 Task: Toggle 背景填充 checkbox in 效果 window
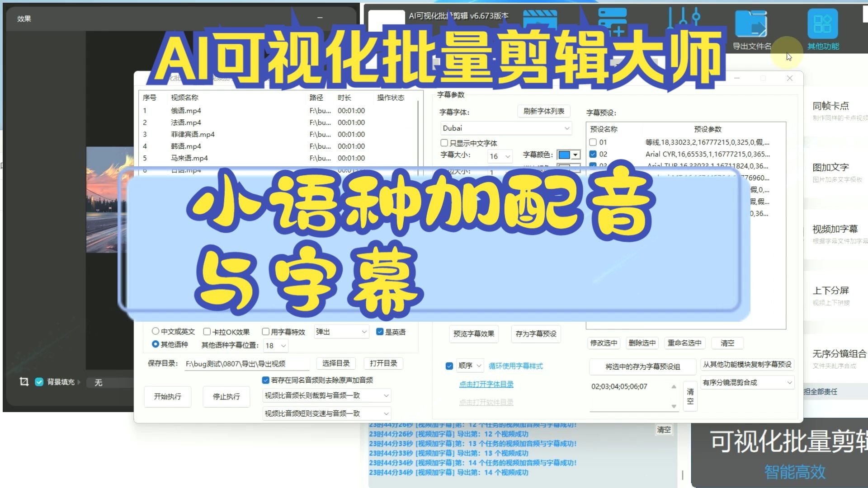pyautogui.click(x=39, y=382)
